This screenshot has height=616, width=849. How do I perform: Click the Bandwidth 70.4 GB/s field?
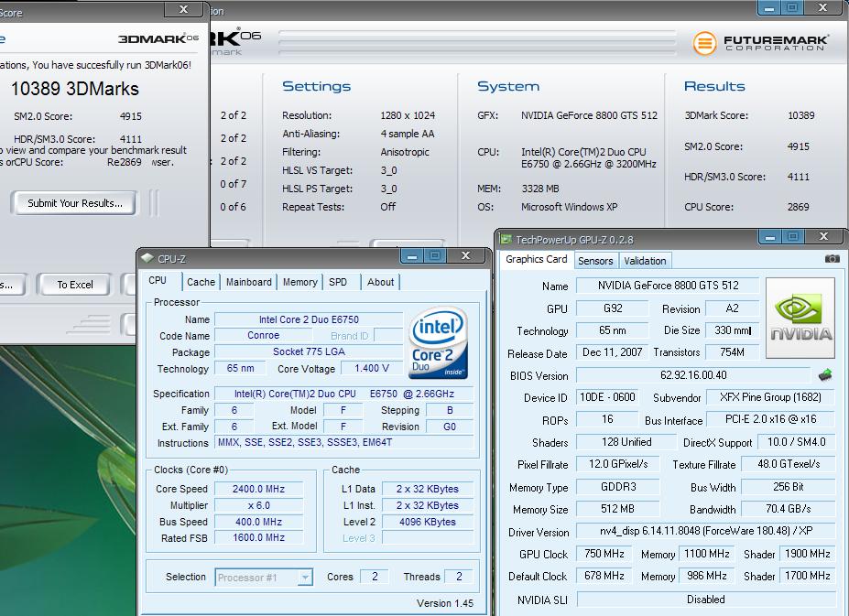[x=789, y=509]
